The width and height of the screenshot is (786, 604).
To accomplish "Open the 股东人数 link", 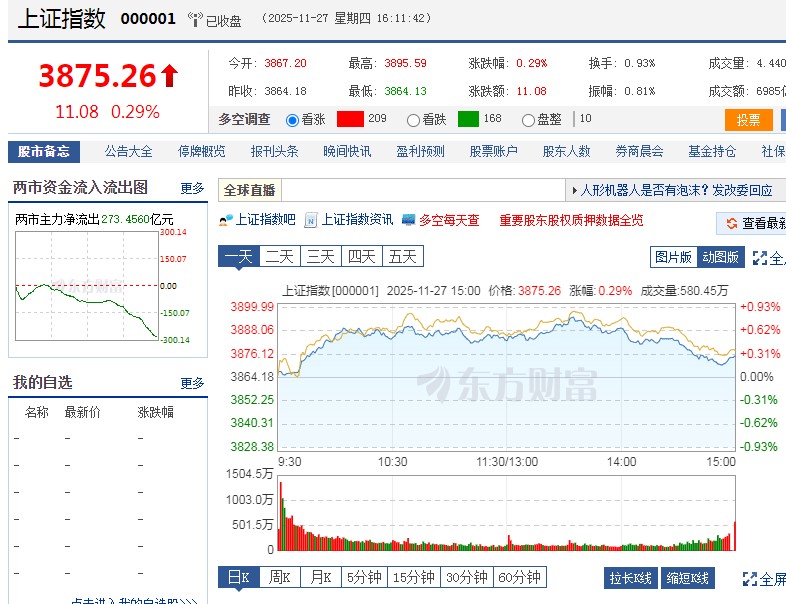I will (x=566, y=151).
